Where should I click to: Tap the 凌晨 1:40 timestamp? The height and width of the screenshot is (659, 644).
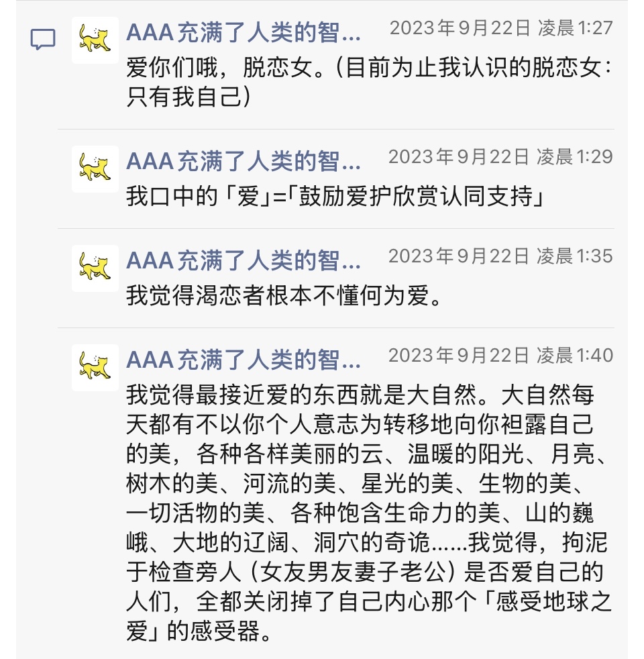point(501,356)
